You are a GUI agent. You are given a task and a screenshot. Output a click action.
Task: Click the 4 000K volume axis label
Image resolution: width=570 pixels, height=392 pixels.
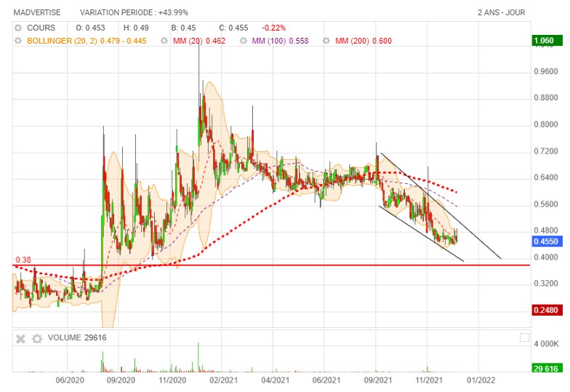[x=546, y=344]
